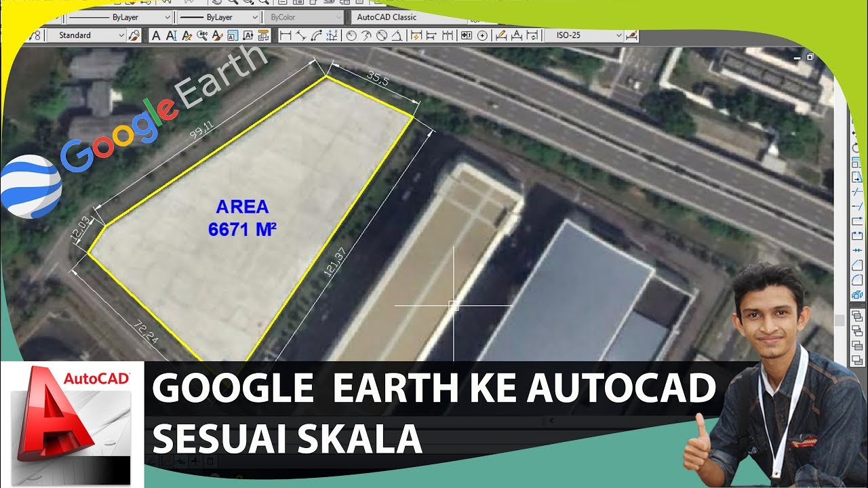The image size is (868, 488).
Task: Select the Single Line Text tool
Action: [172, 35]
